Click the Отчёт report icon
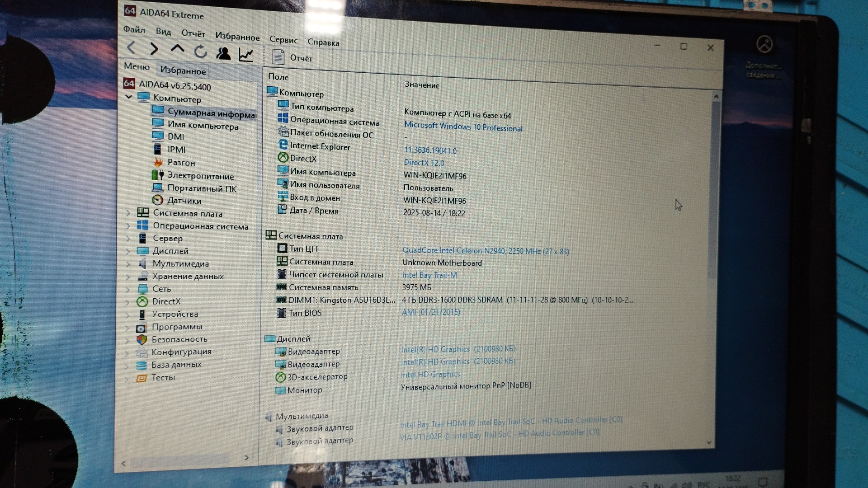 click(278, 57)
